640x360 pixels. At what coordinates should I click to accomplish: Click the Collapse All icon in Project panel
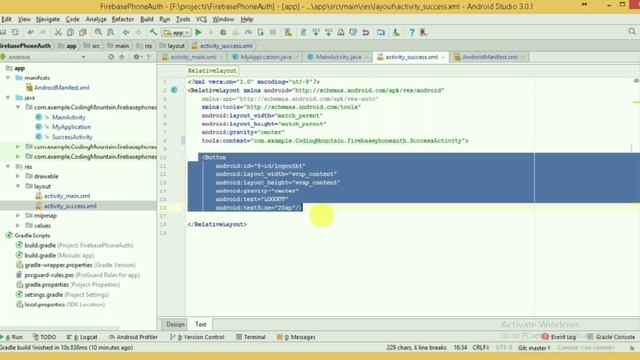pos(122,57)
